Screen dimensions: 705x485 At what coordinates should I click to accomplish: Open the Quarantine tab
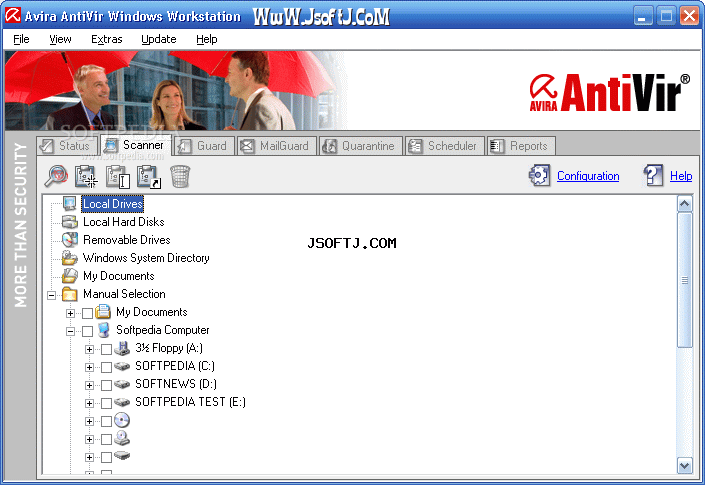[x=361, y=146]
